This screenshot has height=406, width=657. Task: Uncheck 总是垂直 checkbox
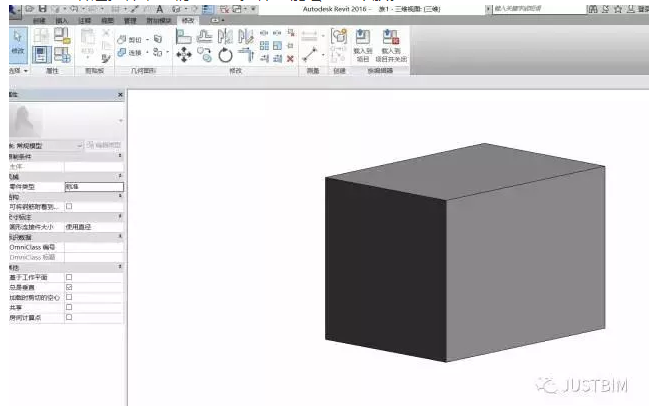pos(69,287)
